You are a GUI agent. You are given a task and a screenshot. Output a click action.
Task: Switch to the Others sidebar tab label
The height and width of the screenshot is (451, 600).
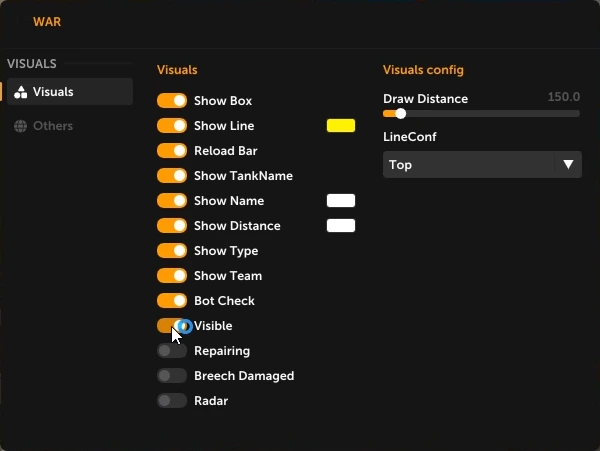tap(53, 126)
